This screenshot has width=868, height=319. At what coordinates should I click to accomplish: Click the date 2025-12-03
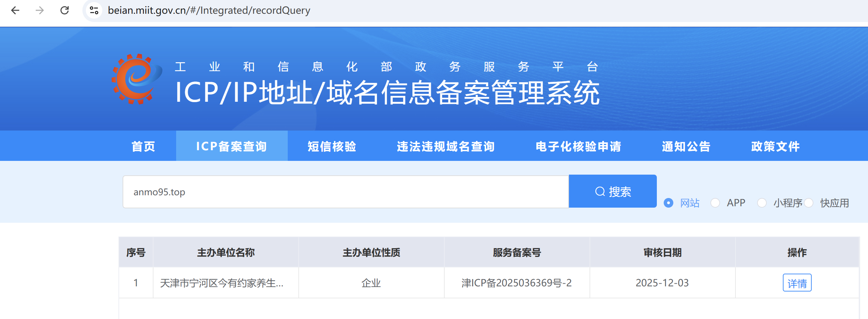[662, 283]
